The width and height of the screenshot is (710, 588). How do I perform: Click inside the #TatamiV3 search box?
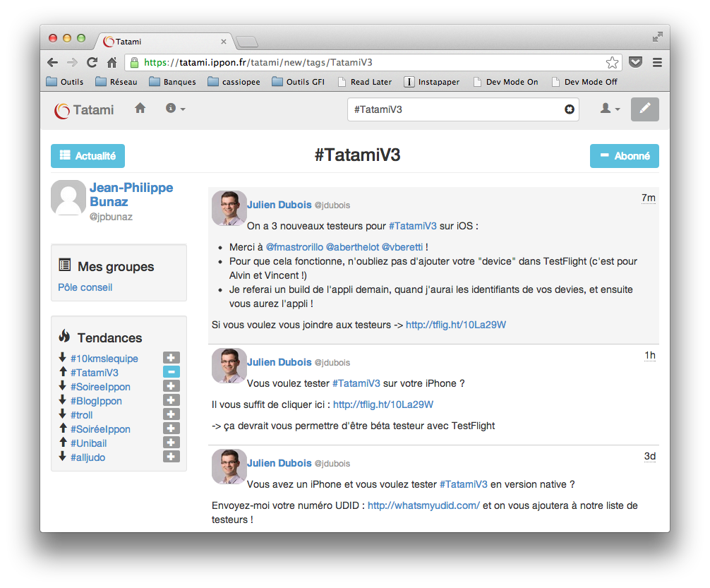455,109
